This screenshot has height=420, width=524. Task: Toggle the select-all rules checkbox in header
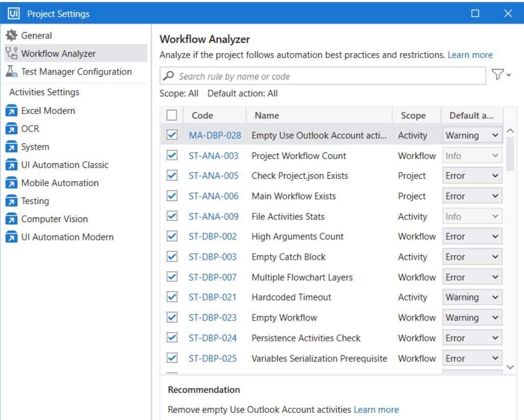(x=172, y=115)
